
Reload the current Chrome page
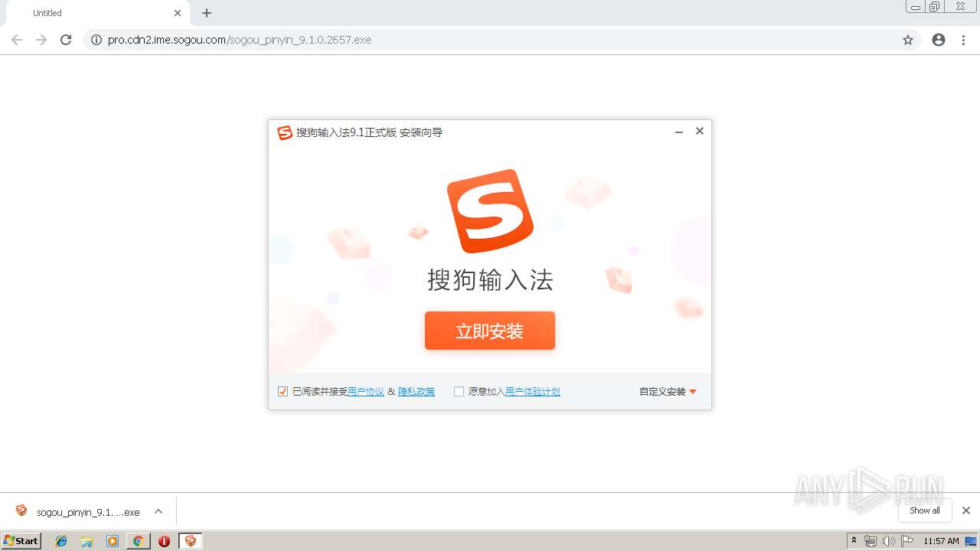pos(66,40)
